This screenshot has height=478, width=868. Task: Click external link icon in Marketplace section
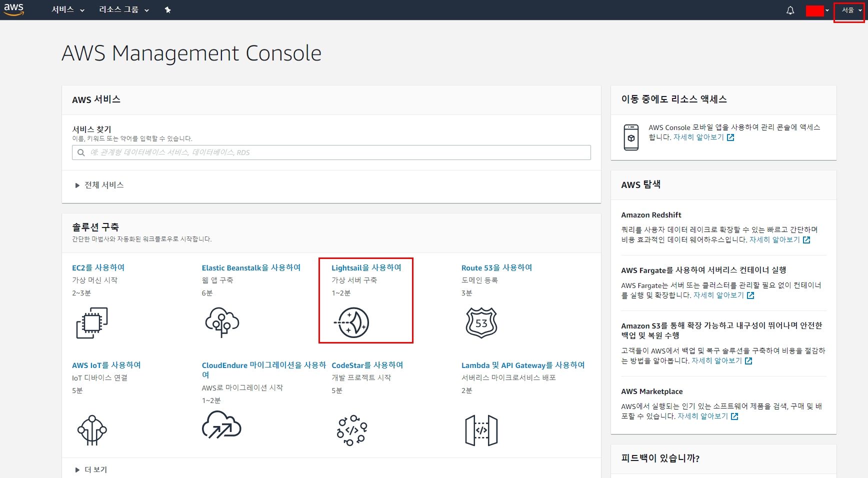(734, 416)
